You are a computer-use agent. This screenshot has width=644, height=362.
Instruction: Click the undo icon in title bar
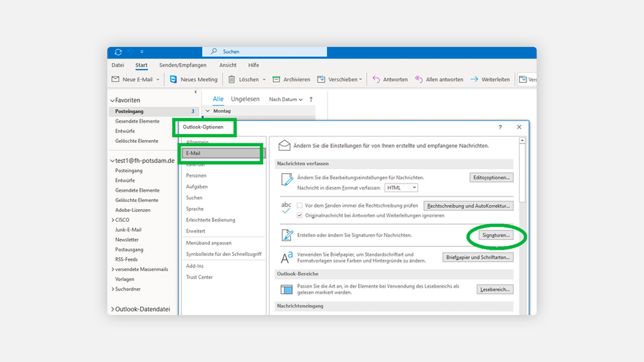point(130,52)
